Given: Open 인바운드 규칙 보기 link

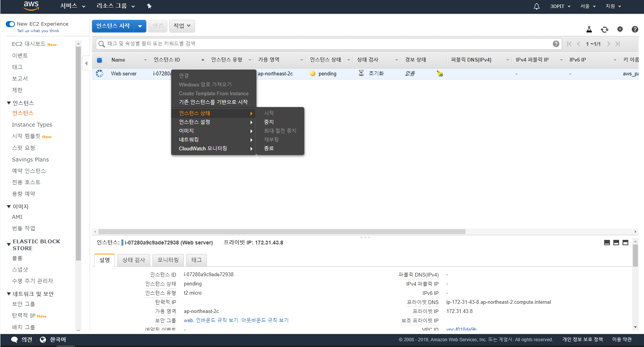Looking at the screenshot, I should point(216,321).
